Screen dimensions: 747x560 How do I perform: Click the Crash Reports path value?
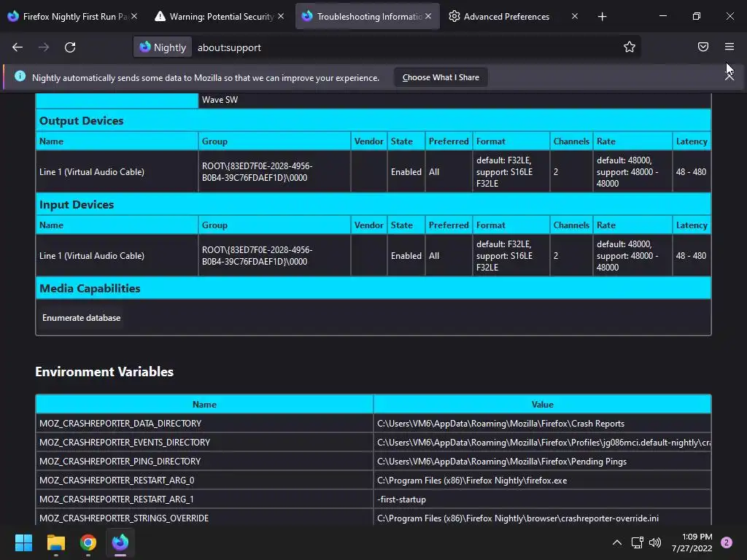click(x=500, y=424)
